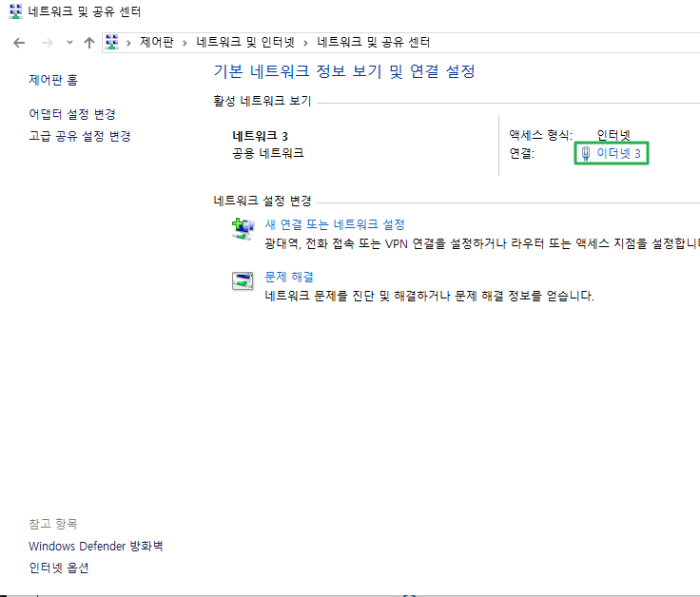Go back with the left arrow button
The height and width of the screenshot is (597, 700).
(19, 43)
